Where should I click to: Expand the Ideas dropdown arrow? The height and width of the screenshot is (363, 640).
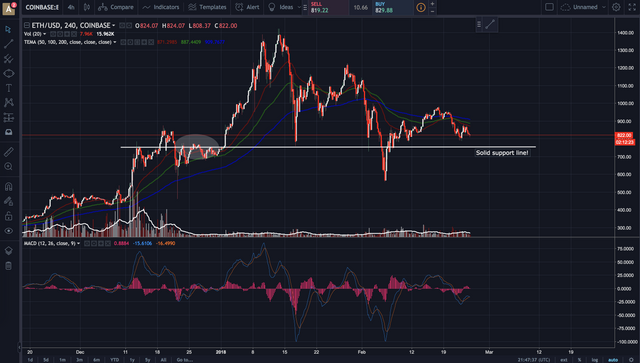click(299, 7)
